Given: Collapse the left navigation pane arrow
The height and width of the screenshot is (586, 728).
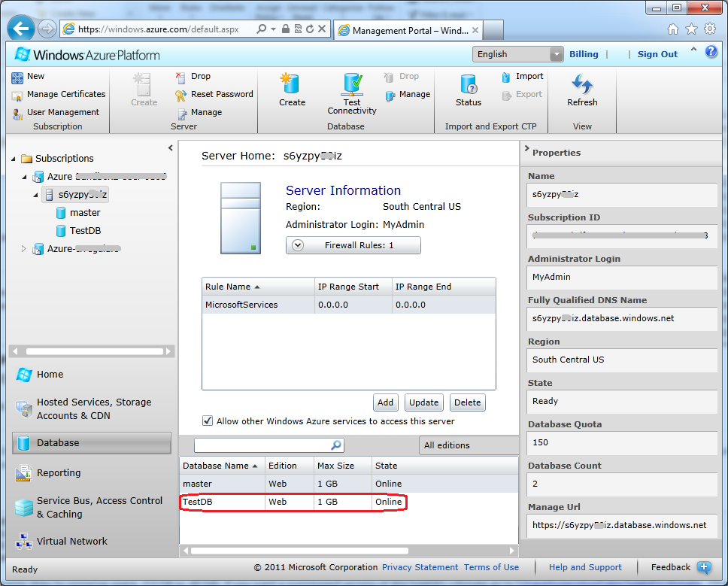Looking at the screenshot, I should tap(171, 147).
